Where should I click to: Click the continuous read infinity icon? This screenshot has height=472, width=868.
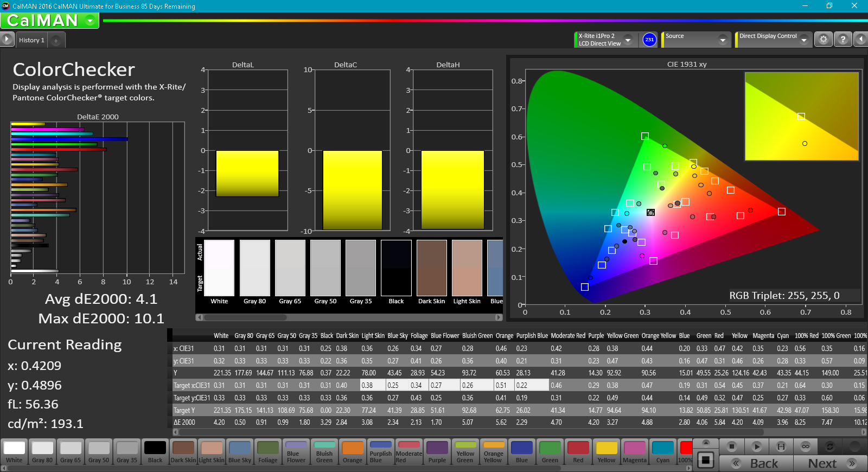(806, 447)
